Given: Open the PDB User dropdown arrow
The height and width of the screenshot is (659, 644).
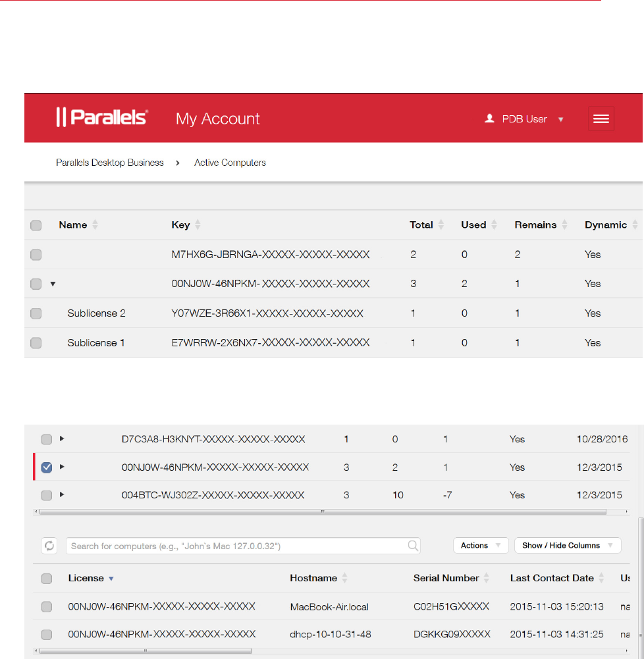Looking at the screenshot, I should pyautogui.click(x=560, y=119).
